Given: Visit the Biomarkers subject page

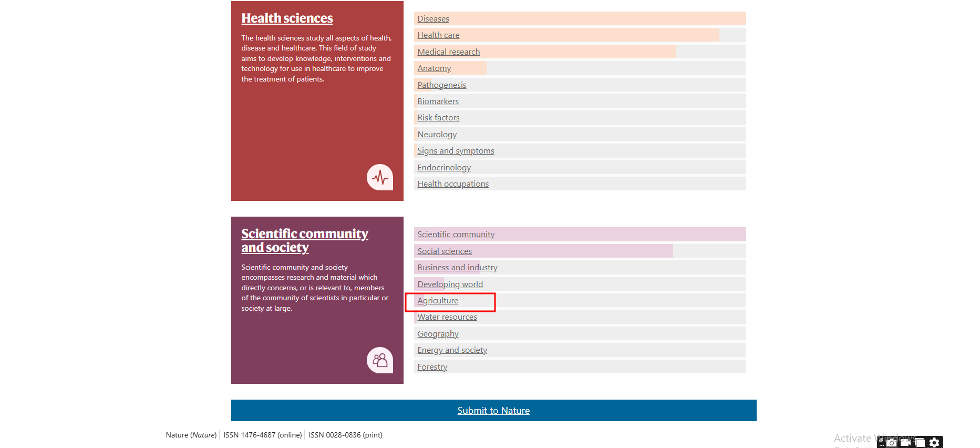Looking at the screenshot, I should (x=438, y=101).
